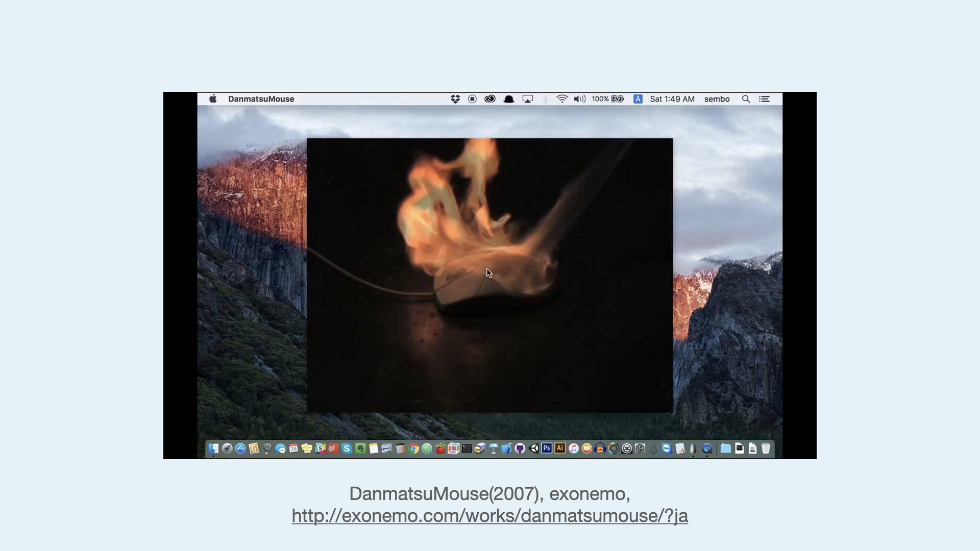Open the Creative Cloud menu bar icon
Screen dimensions: 980x551
pyautogui.click(x=490, y=99)
